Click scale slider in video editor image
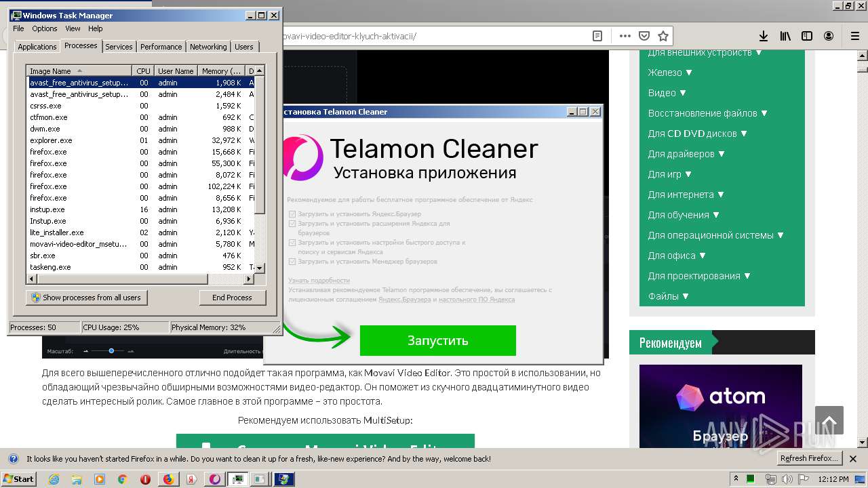The width and height of the screenshot is (868, 488). click(x=111, y=351)
